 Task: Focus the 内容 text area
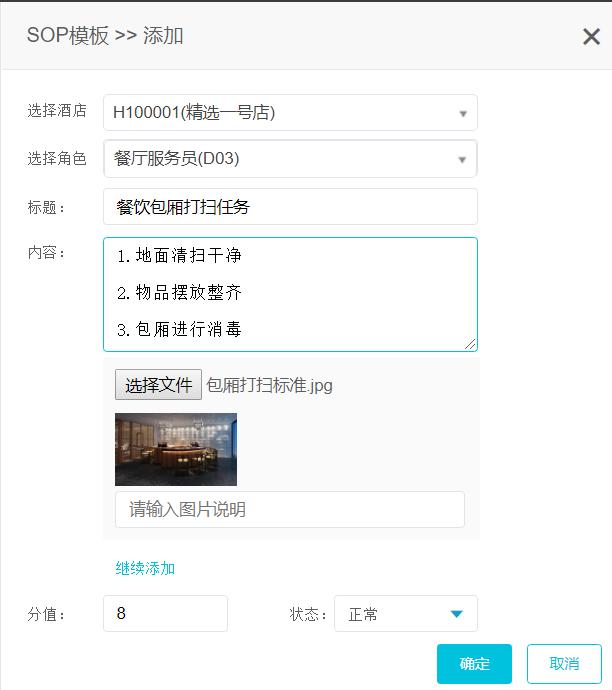tap(290, 294)
